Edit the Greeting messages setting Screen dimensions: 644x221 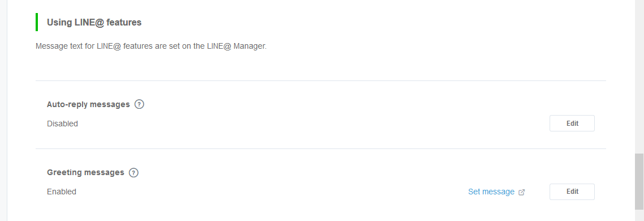tap(572, 192)
